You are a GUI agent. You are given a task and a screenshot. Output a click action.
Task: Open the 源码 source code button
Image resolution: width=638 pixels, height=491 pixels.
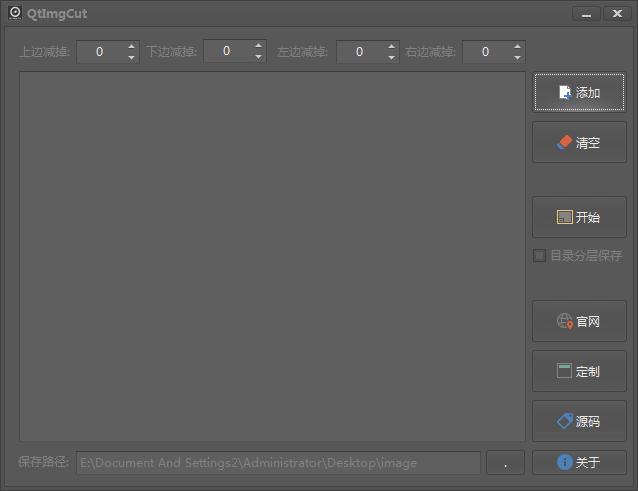tap(579, 421)
